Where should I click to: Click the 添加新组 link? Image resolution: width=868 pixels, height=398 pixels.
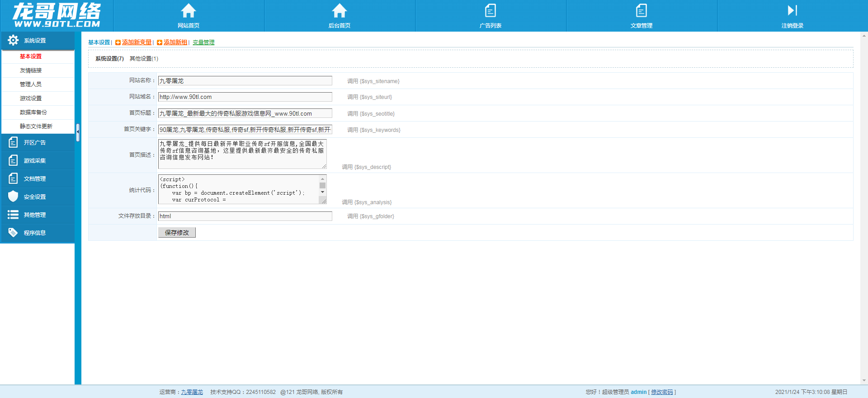click(175, 42)
